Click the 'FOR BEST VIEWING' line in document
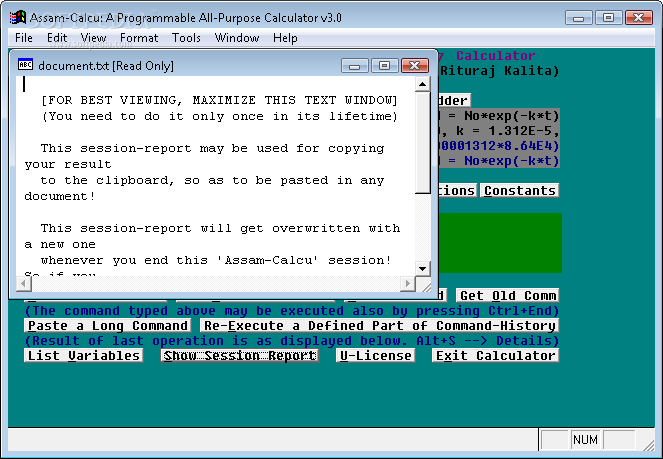The image size is (663, 459). 219,100
